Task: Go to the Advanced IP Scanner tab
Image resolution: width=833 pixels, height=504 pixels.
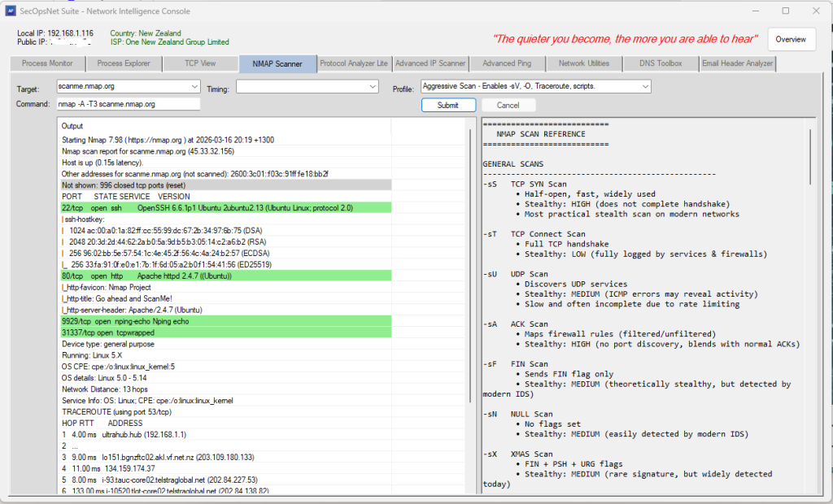Action: tap(431, 63)
